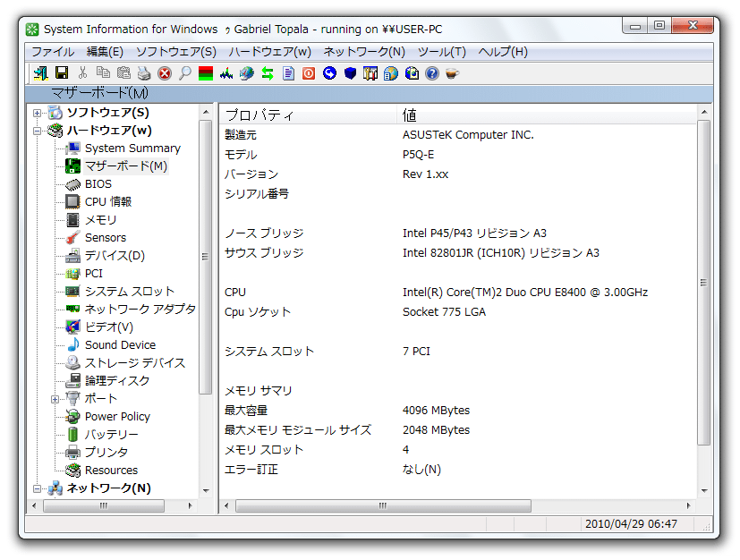This screenshot has width=740, height=560.
Task: Click the blue circular arrow icon
Action: [329, 73]
